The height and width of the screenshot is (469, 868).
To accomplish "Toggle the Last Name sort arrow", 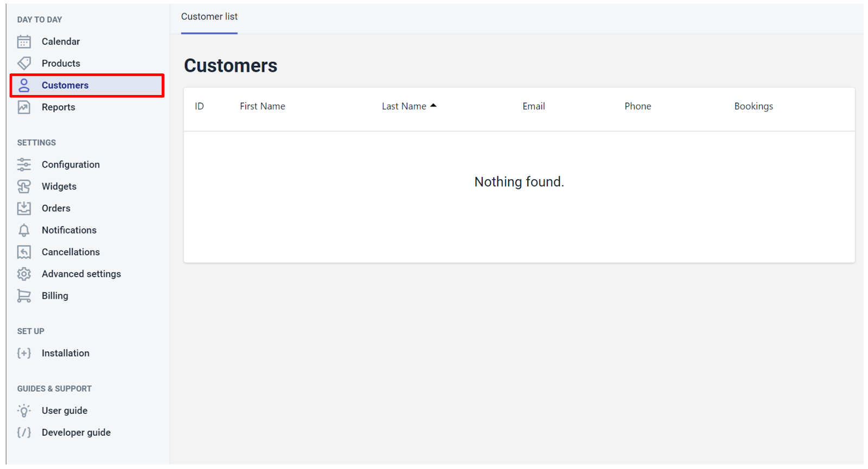I will 433,106.
